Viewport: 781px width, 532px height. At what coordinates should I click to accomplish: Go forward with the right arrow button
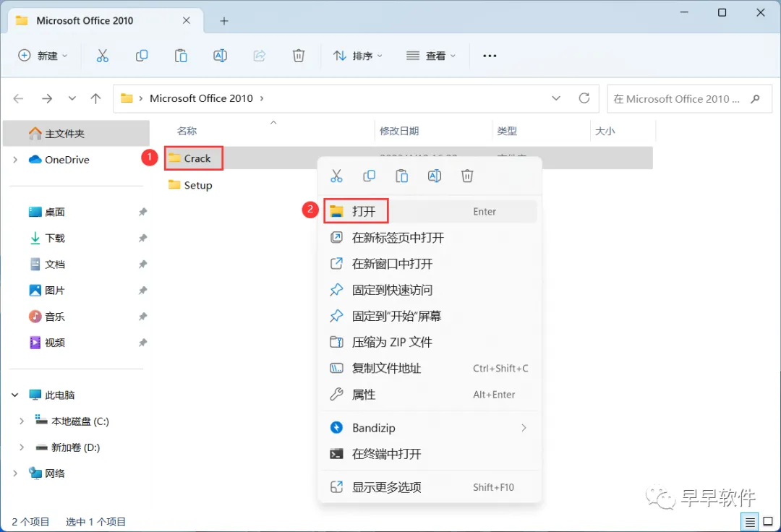point(47,98)
